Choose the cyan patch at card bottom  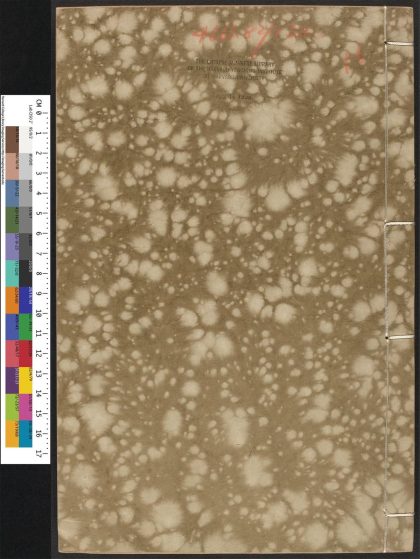[x=25, y=434]
